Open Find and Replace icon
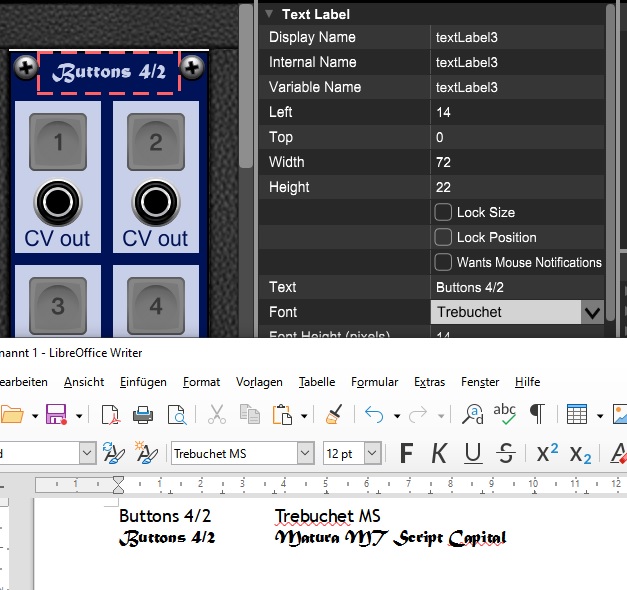 [x=473, y=414]
